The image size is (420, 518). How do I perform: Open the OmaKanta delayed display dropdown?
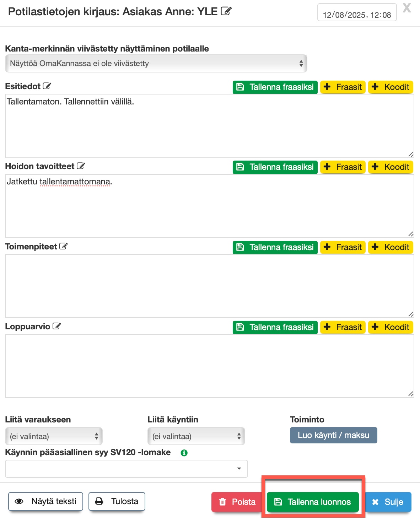156,64
